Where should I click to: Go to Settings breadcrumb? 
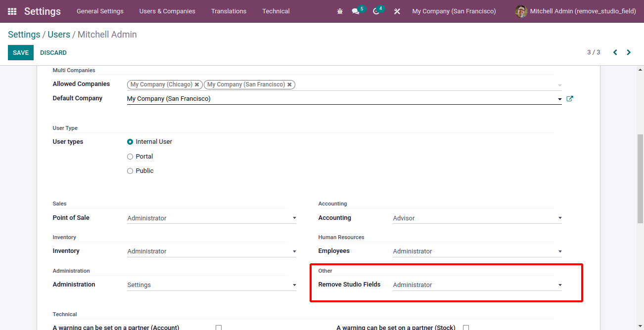click(24, 35)
